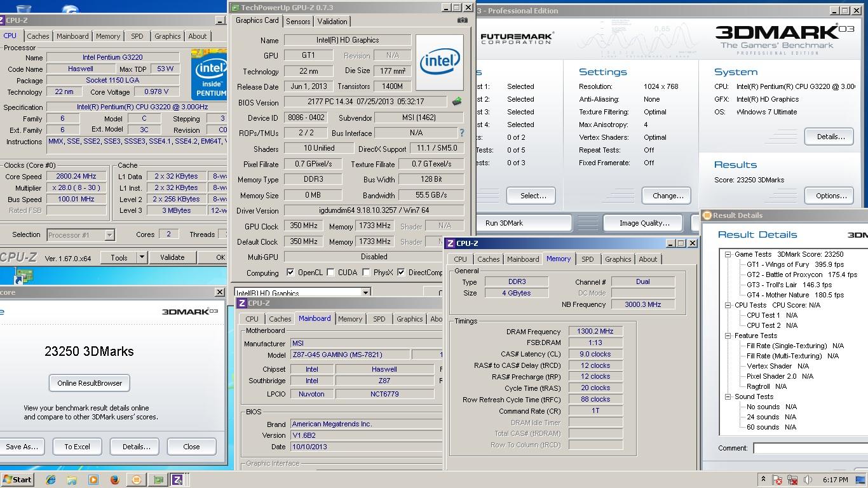
Task: Click the GPU-Z screenshot camera icon
Action: click(463, 20)
